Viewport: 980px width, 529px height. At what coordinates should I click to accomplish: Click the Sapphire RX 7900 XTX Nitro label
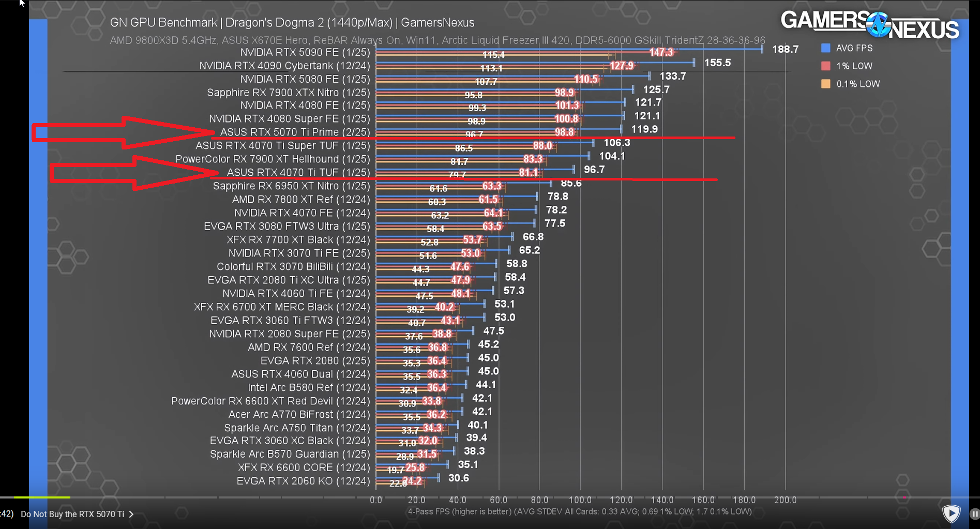[x=289, y=93]
